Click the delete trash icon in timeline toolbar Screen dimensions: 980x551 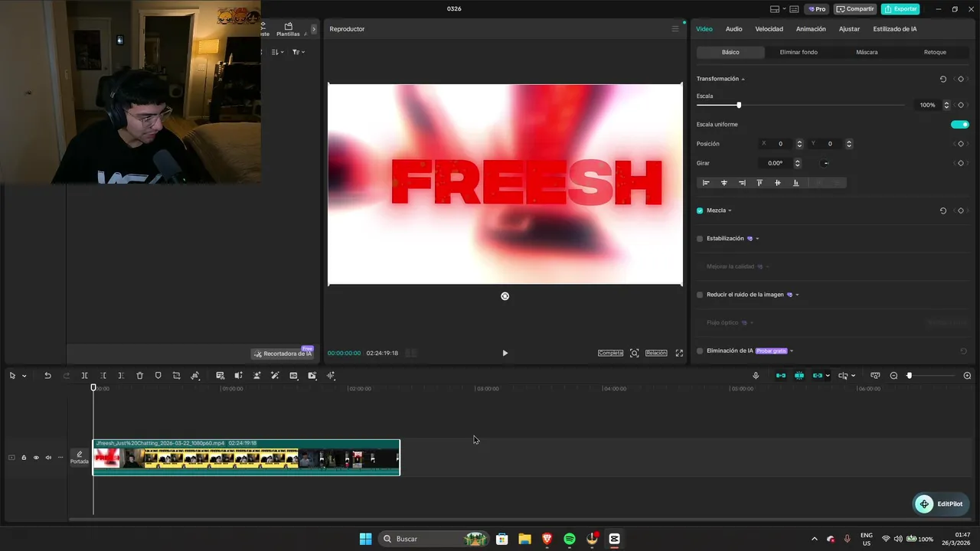pos(139,376)
